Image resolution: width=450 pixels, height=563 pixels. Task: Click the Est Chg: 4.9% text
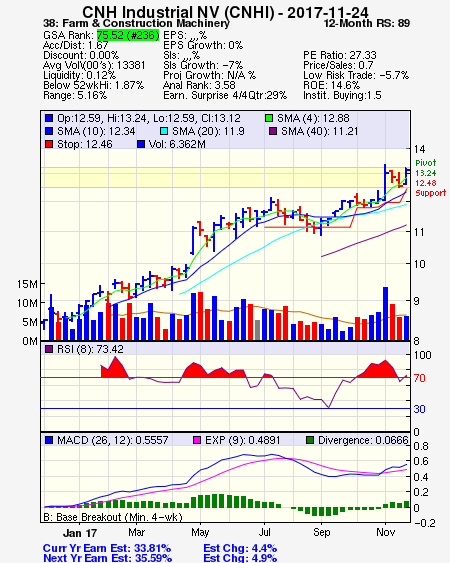(x=240, y=558)
